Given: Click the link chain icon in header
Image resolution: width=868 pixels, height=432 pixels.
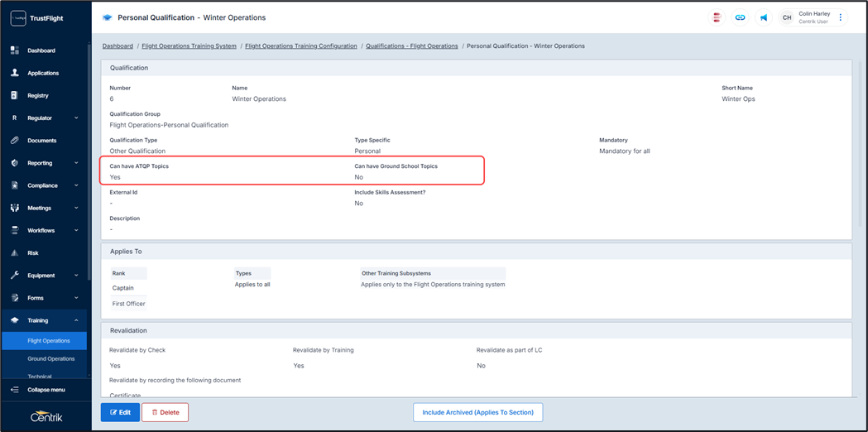Looking at the screenshot, I should (740, 17).
